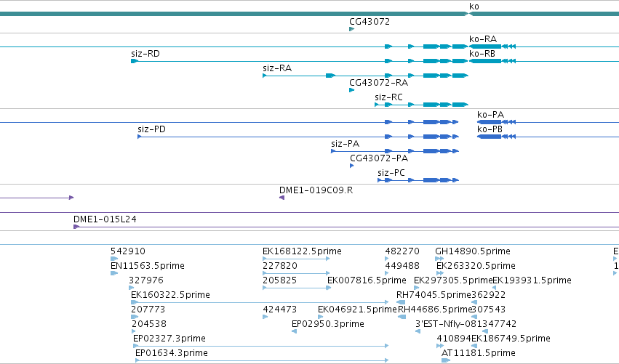Select the EK160322.5prime EST label
The width and height of the screenshot is (619, 364).
[x=170, y=295]
